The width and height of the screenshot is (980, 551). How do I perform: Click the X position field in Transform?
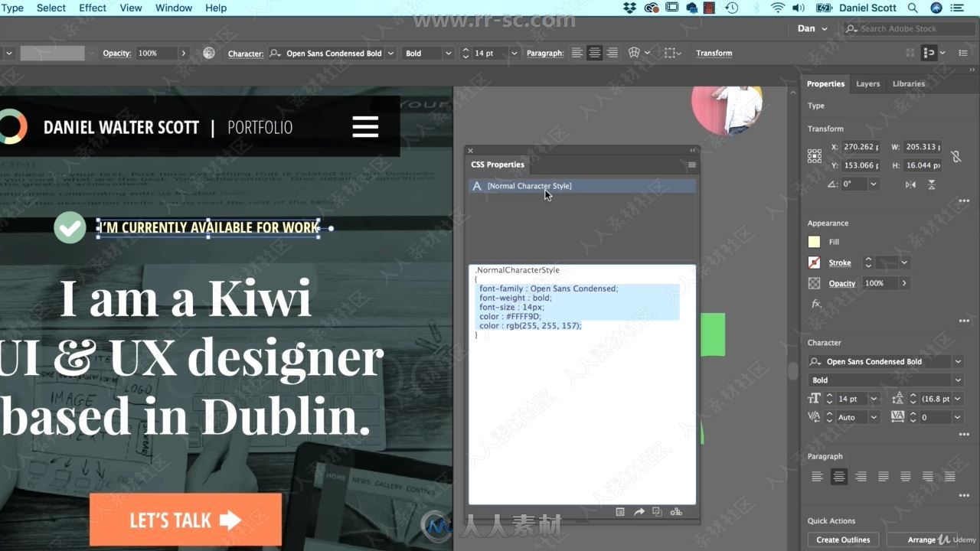pos(860,147)
